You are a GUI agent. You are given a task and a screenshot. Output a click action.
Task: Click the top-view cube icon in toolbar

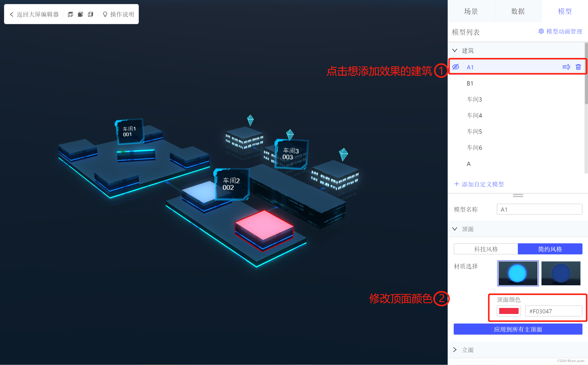(x=70, y=14)
